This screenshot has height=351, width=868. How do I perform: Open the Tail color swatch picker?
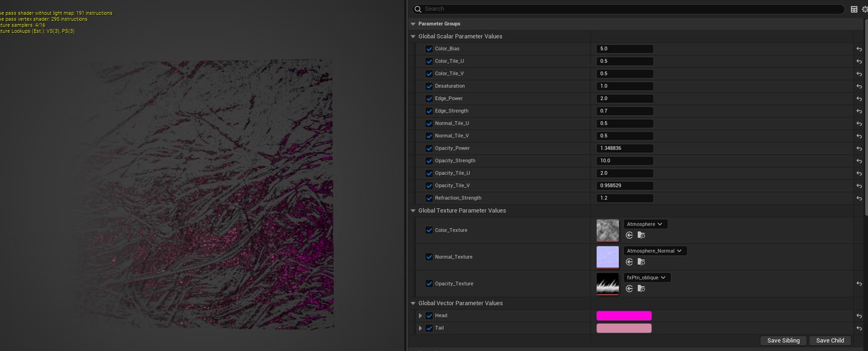624,328
